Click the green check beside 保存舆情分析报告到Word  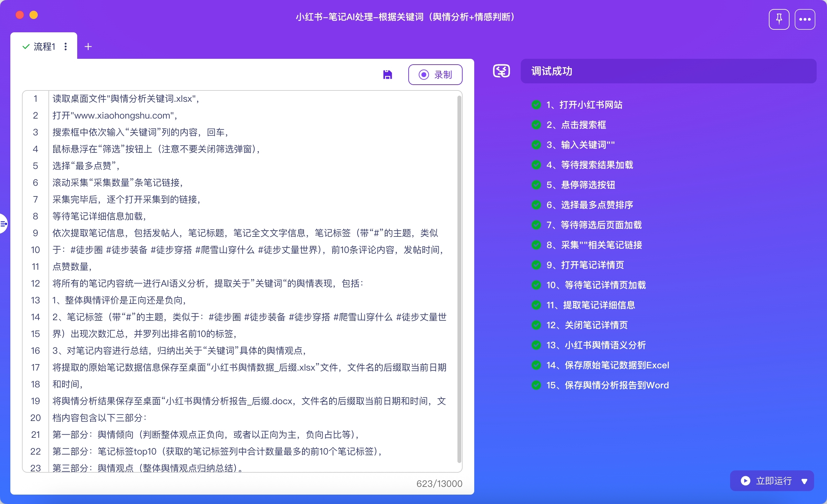(536, 385)
